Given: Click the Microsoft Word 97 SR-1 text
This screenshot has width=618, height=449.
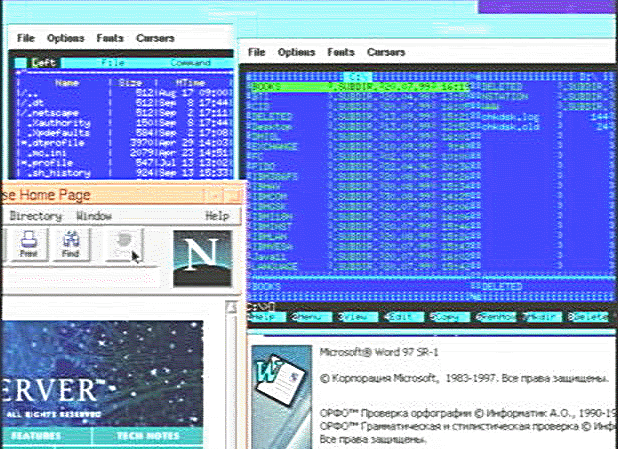Looking at the screenshot, I should [x=379, y=352].
